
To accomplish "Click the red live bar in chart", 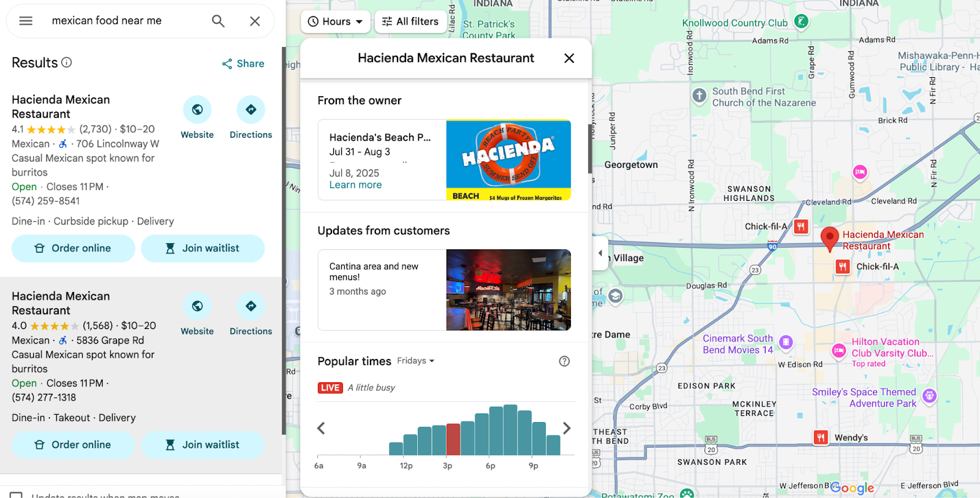I will click(453, 439).
